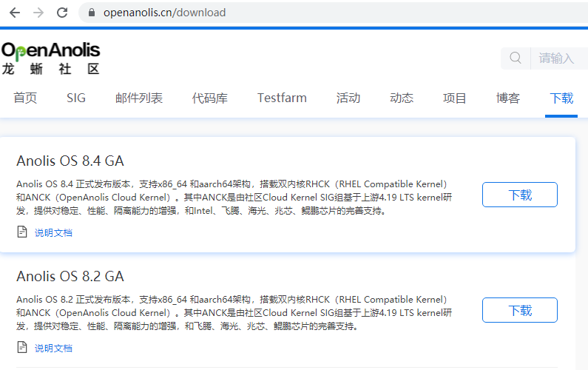Open the 动态 navigation tab
Screen dimensions: 588x370
(402, 98)
